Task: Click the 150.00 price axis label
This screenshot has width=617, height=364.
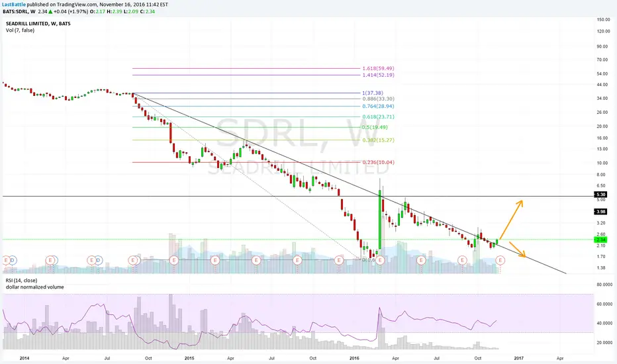Action: (604, 20)
